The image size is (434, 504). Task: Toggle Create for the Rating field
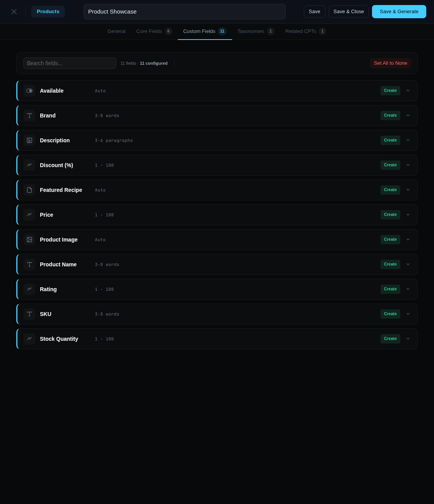pos(390,289)
